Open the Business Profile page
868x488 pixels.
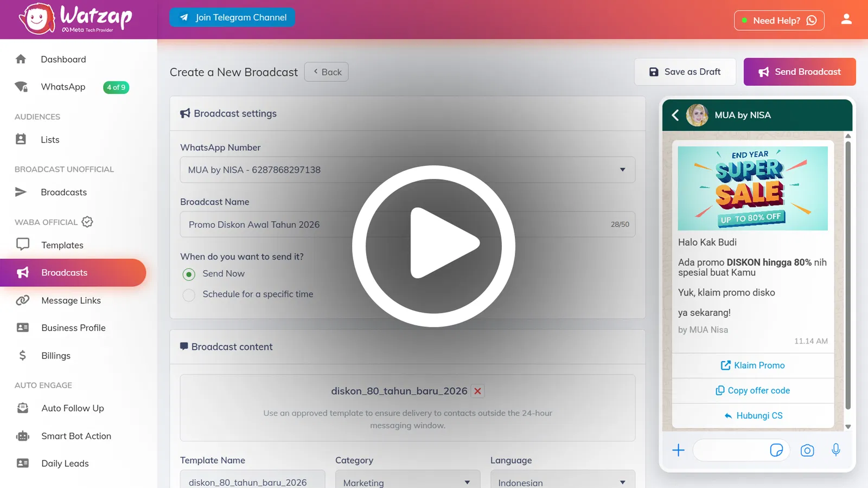coord(73,328)
